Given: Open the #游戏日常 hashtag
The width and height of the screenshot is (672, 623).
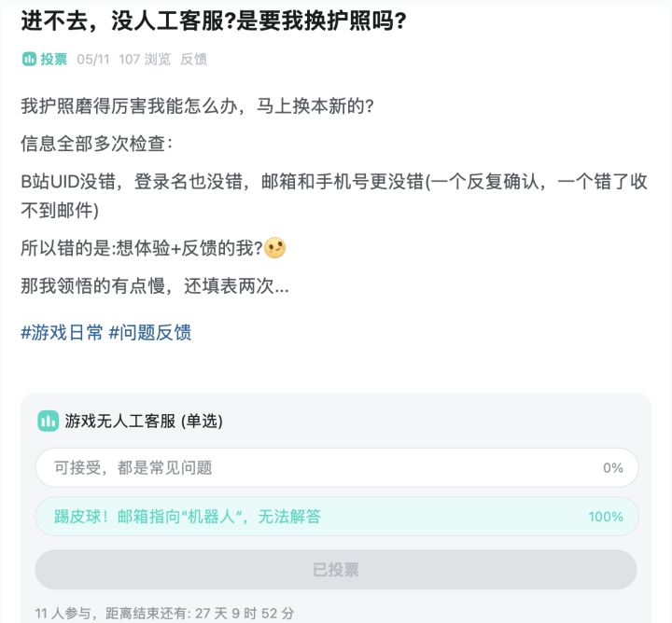Looking at the screenshot, I should pos(62,332).
